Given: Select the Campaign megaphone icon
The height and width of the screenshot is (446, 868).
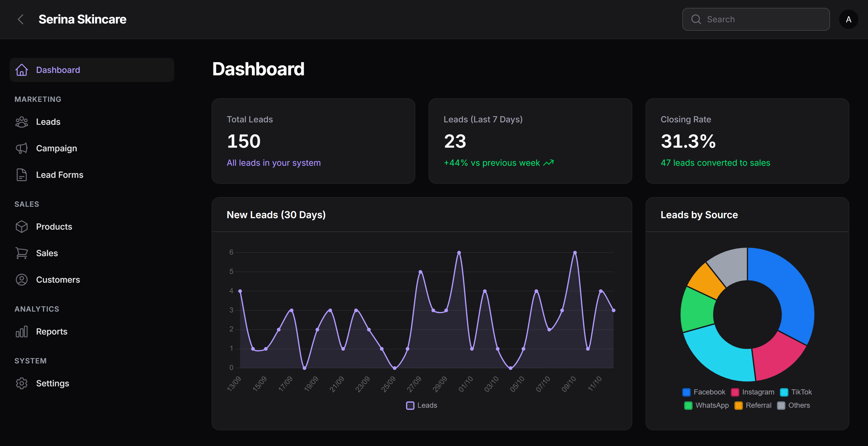Looking at the screenshot, I should click(22, 148).
